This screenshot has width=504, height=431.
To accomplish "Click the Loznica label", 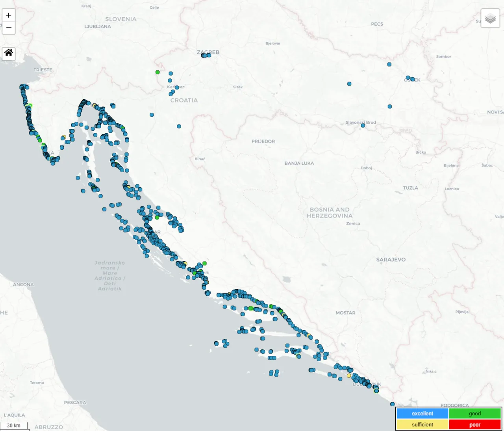I will click(x=452, y=189).
